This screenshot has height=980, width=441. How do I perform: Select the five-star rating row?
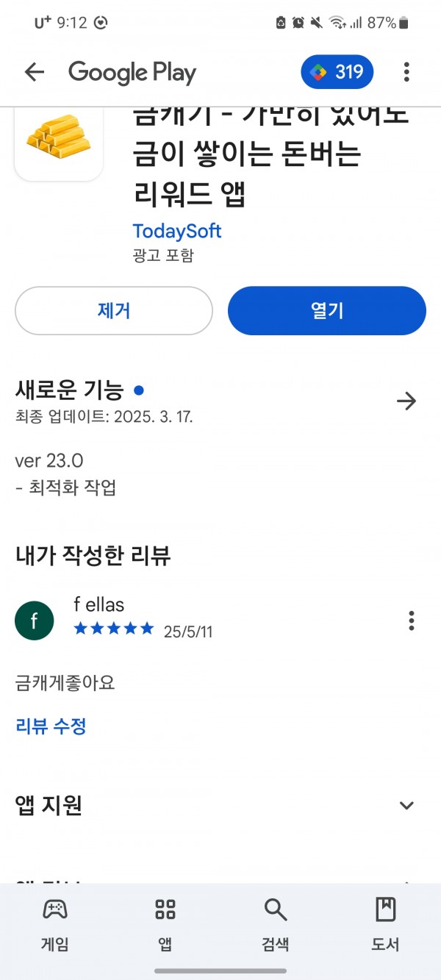click(x=114, y=629)
